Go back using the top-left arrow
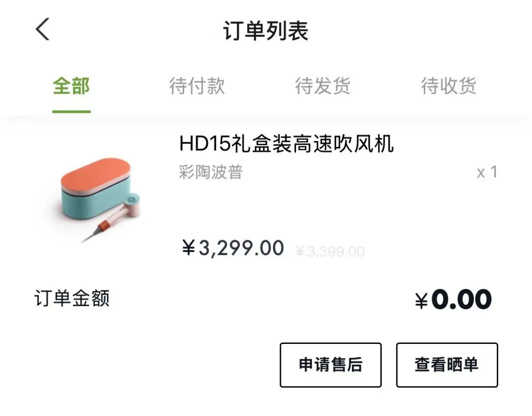 tap(43, 30)
